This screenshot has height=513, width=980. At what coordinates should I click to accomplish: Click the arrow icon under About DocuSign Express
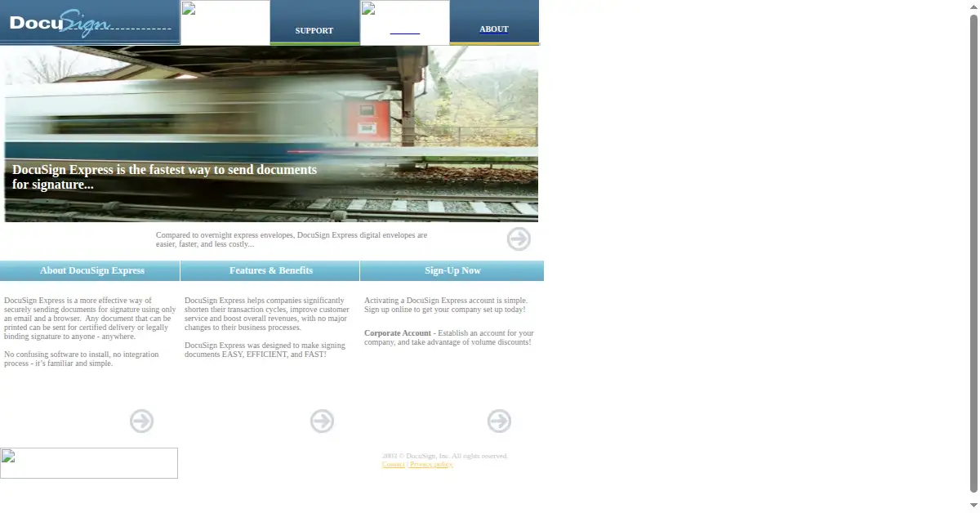(141, 421)
